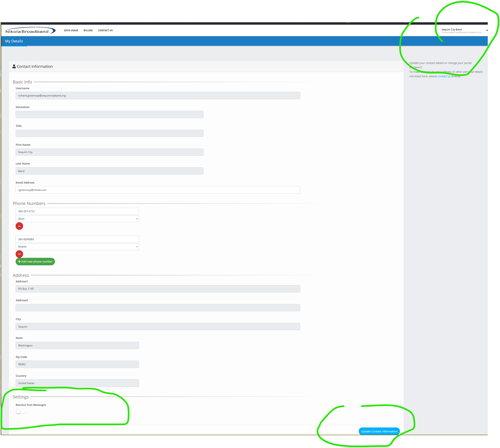The image size is (500, 448).
Task: Click Add new phone number button
Action: 35,261
